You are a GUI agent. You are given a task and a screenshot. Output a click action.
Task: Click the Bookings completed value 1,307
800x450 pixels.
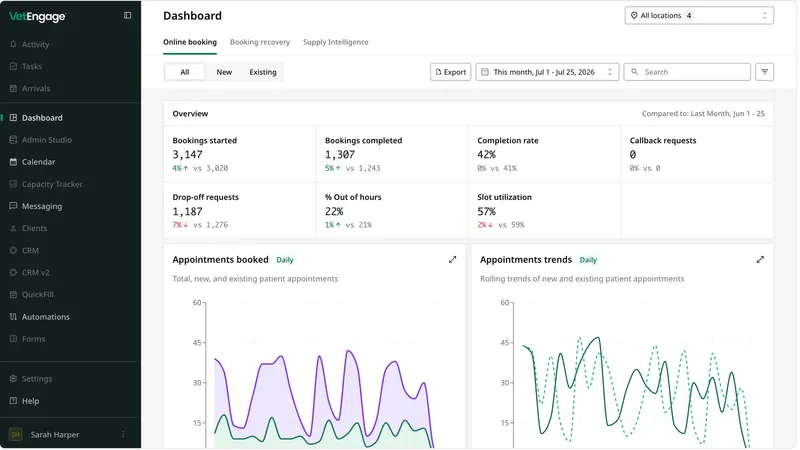point(340,155)
